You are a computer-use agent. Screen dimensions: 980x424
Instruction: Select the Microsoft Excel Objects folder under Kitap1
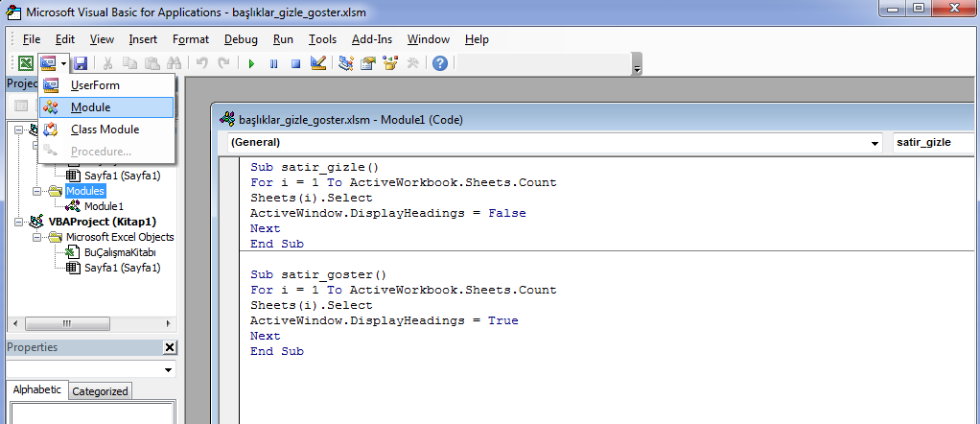coord(120,237)
